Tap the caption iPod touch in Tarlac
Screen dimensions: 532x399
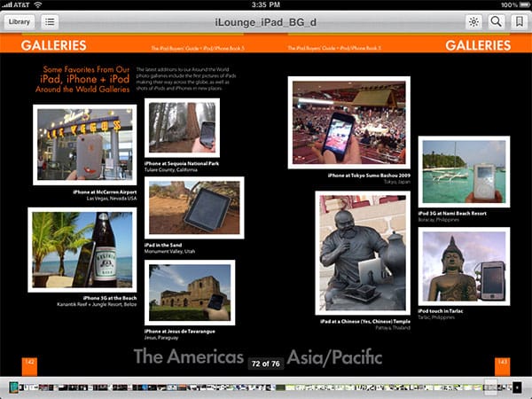pyautogui.click(x=441, y=311)
